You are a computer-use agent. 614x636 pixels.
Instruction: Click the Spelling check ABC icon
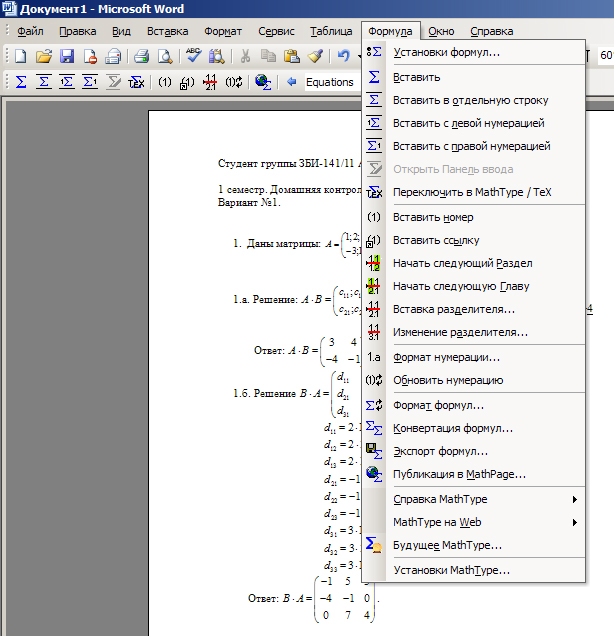click(x=193, y=56)
